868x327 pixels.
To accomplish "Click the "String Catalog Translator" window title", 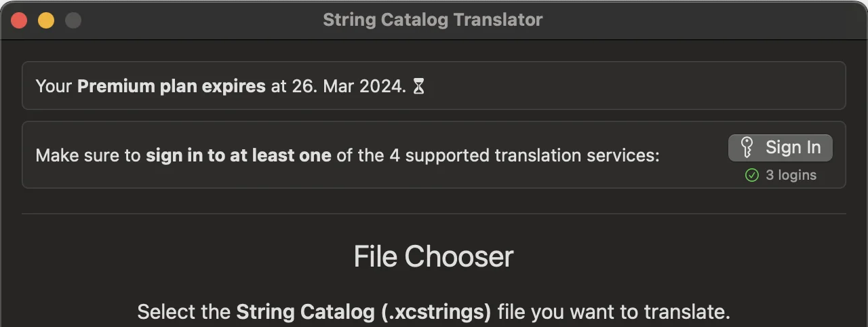I will (433, 20).
